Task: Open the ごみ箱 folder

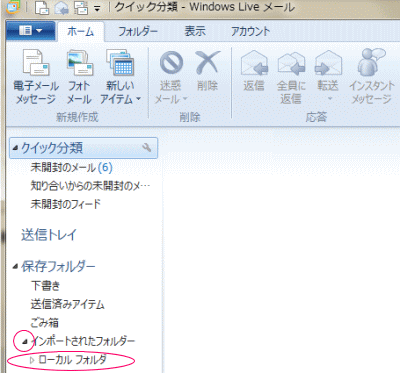Action: [x=44, y=322]
